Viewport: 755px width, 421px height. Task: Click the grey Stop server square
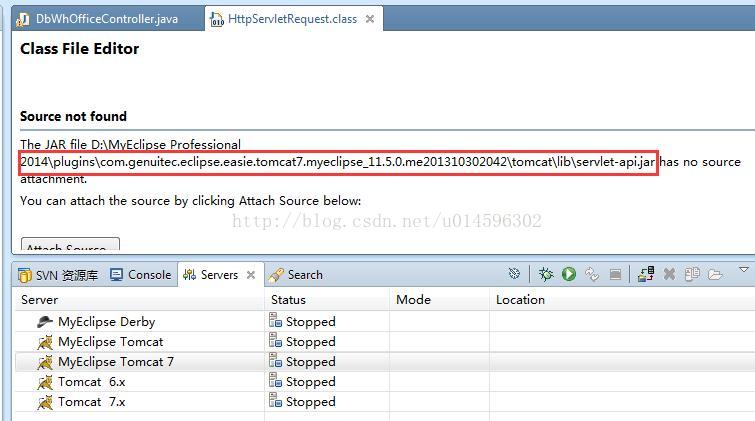click(x=615, y=275)
